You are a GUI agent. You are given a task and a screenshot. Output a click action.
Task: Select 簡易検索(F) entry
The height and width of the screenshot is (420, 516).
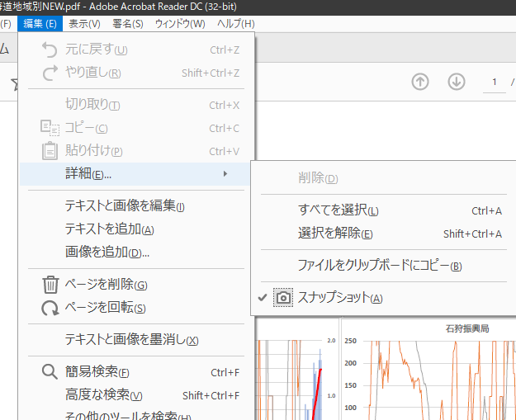click(136, 372)
